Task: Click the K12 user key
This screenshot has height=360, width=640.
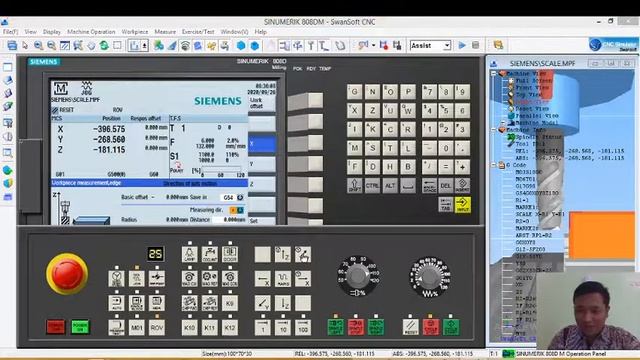Action: [230, 327]
